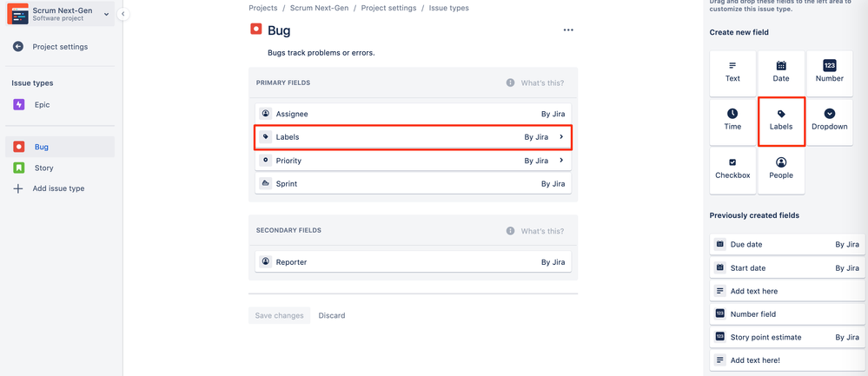Choose the Labels new field tile
This screenshot has width=868, height=376.
coord(781,122)
